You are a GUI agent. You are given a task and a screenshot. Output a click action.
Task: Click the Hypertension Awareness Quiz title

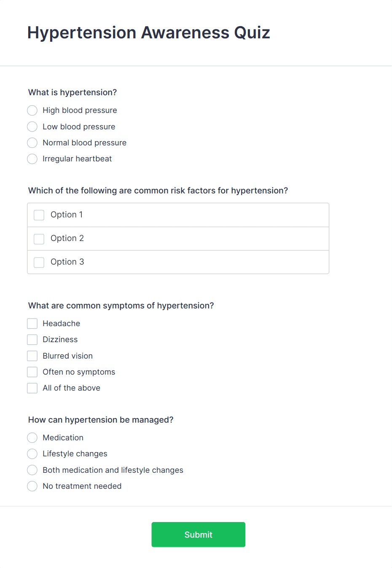click(148, 33)
